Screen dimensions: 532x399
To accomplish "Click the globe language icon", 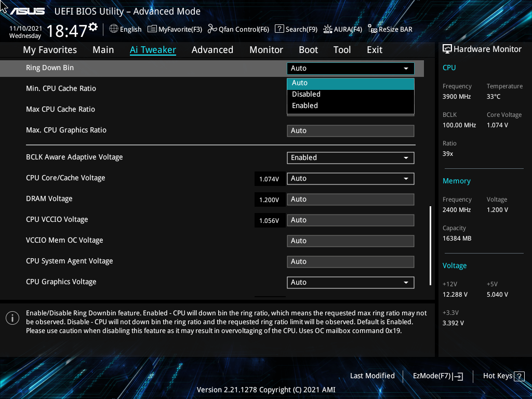I will pos(114,29).
